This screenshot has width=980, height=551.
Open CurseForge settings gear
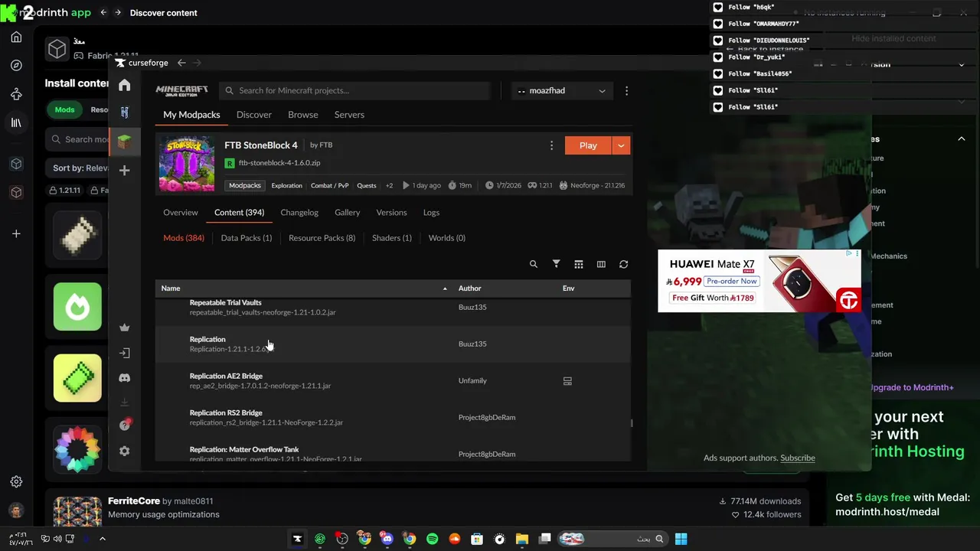click(x=125, y=451)
